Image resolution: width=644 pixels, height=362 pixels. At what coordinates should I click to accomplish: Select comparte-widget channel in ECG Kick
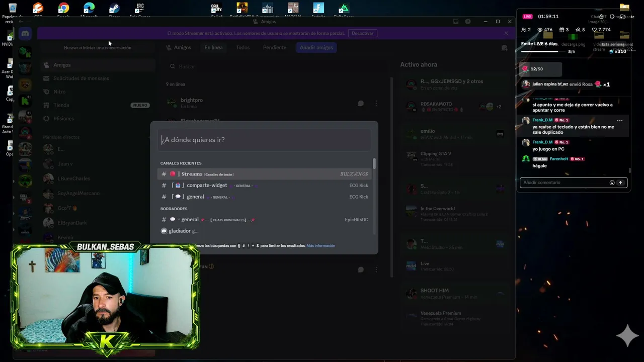pos(265,186)
